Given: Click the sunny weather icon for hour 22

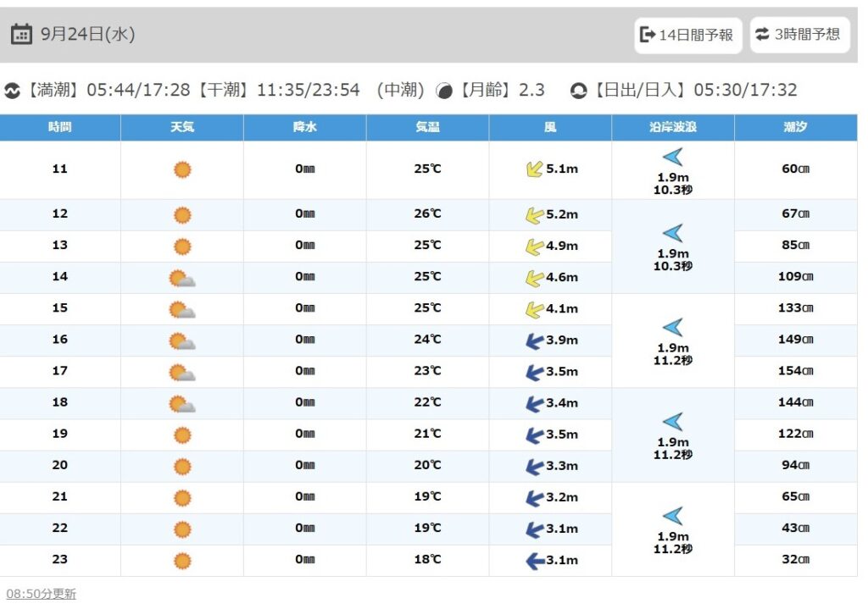Looking at the screenshot, I should pyautogui.click(x=182, y=529).
